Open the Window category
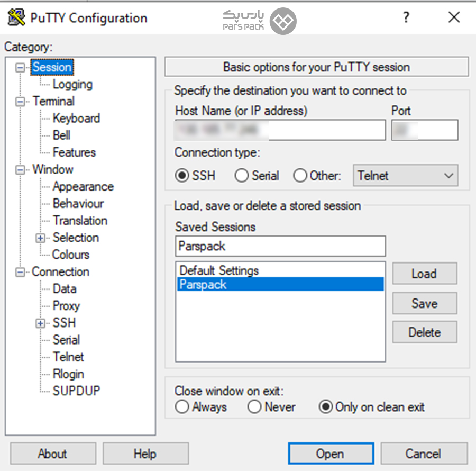This screenshot has width=476, height=471. point(53,169)
